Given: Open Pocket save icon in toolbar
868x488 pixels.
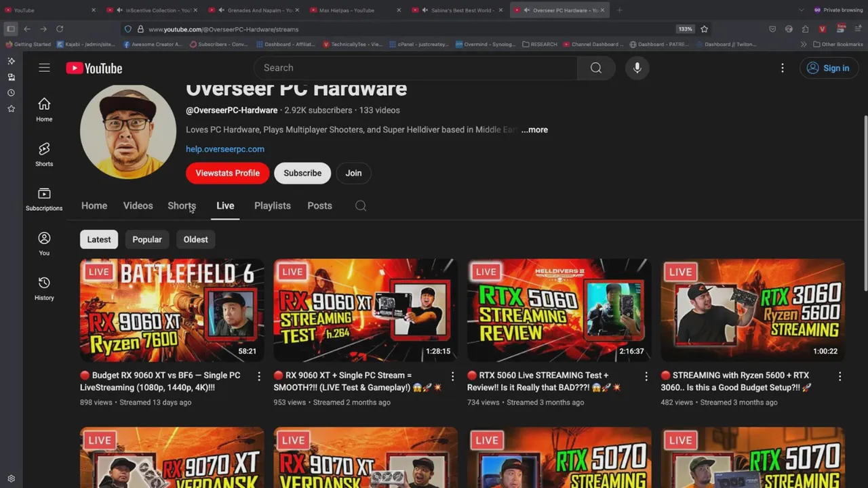Looking at the screenshot, I should [x=772, y=29].
